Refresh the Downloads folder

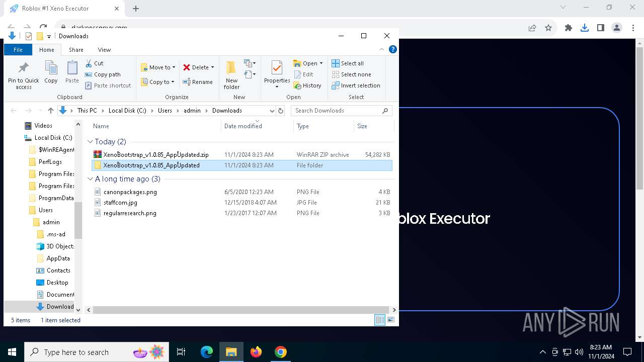(281, 111)
